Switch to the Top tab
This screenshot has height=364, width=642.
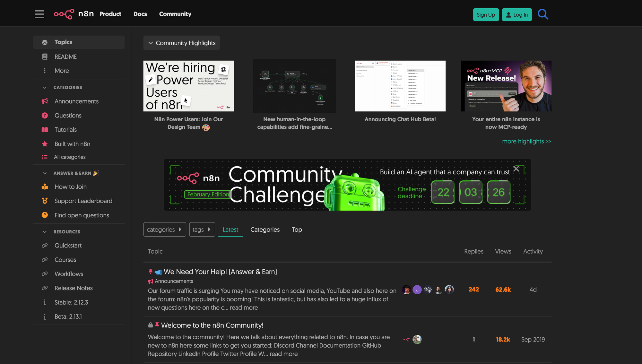(297, 230)
